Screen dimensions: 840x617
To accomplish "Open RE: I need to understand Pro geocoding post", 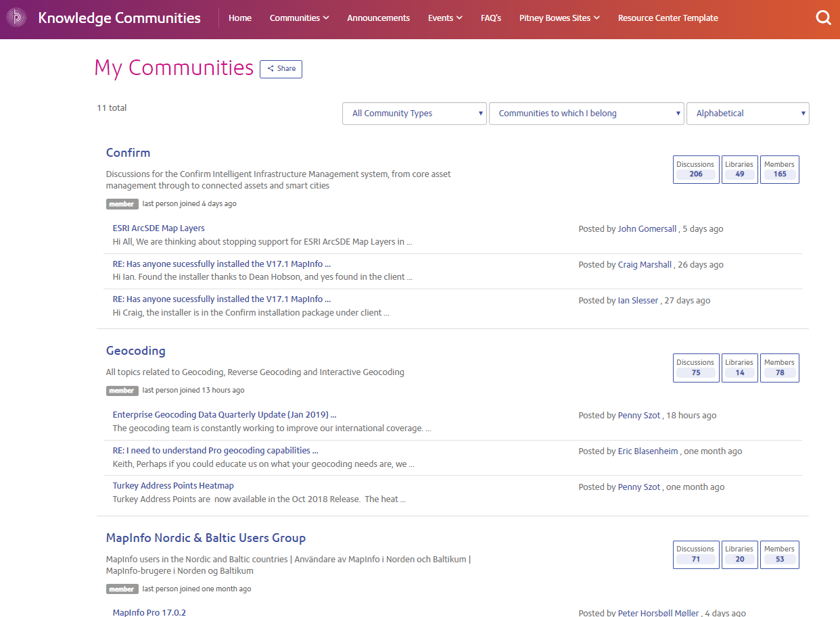I will 215,451.
